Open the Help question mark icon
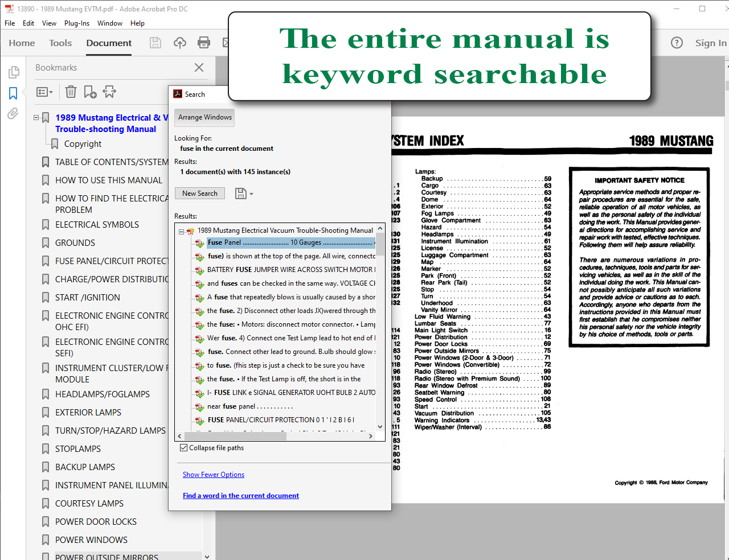Screen dimensions: 729x560 (x=677, y=43)
